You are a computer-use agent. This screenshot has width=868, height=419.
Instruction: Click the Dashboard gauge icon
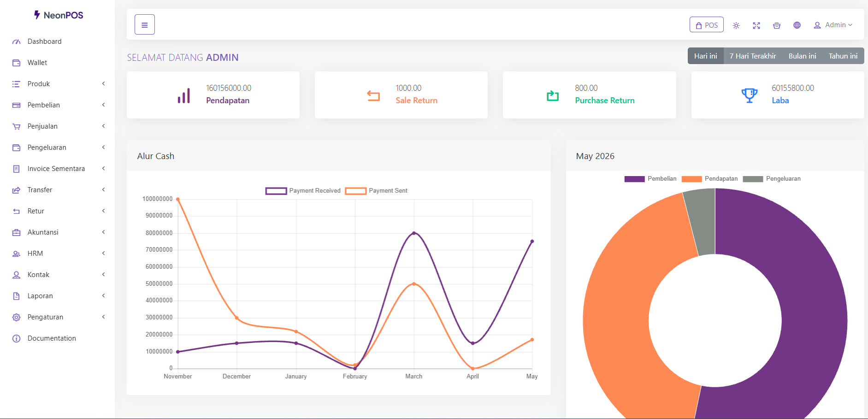16,41
